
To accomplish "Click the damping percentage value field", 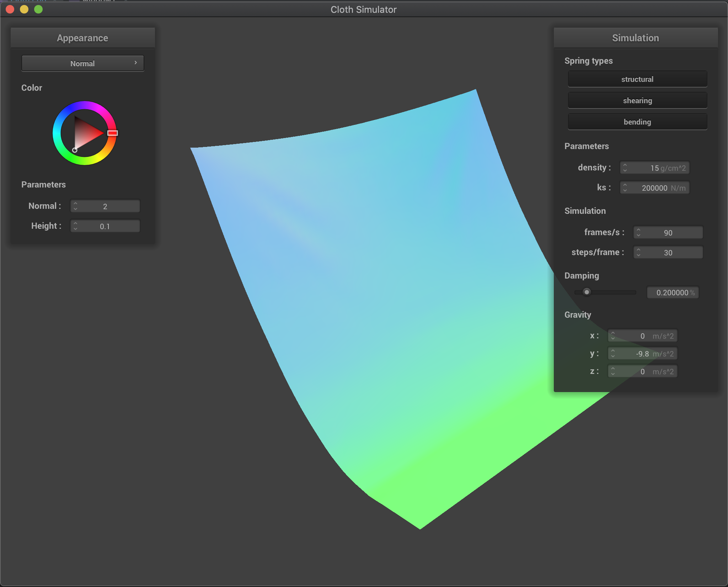I will click(x=673, y=292).
